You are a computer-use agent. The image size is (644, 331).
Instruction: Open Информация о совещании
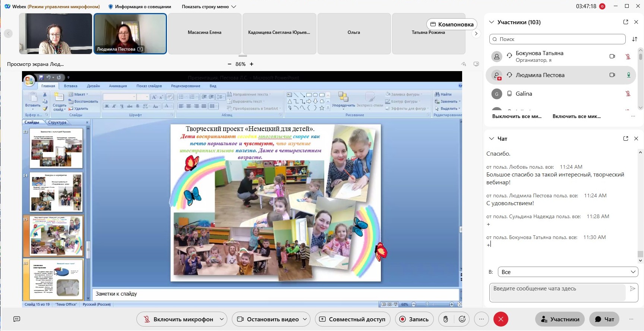pyautogui.click(x=140, y=7)
